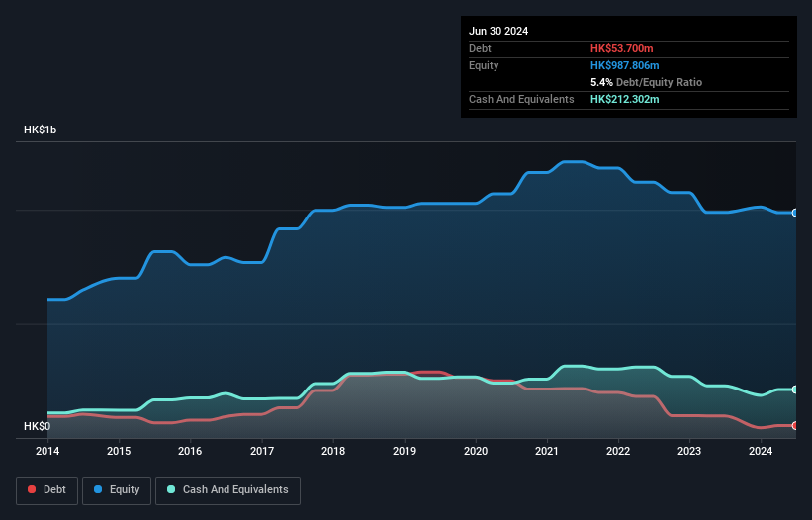The image size is (812, 520).
Task: Click the HK$53.700m debt value
Action: pos(621,48)
